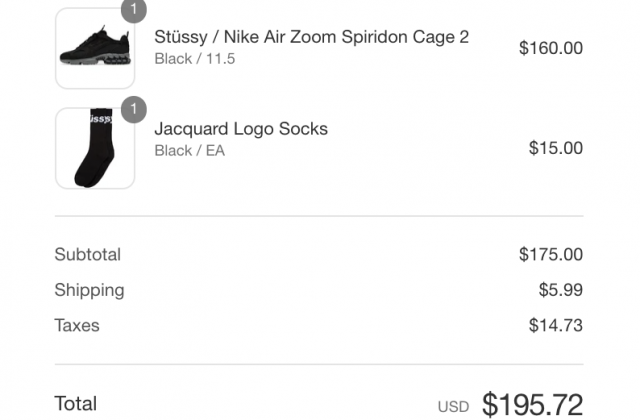640x420 pixels.
Task: Click the $175.00 subtotal amount
Action: 551,255
